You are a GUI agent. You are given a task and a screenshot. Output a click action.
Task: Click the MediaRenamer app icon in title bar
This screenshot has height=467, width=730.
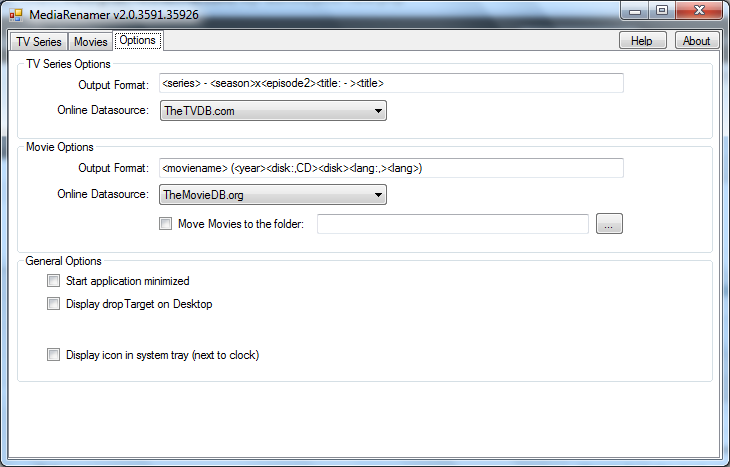16,13
